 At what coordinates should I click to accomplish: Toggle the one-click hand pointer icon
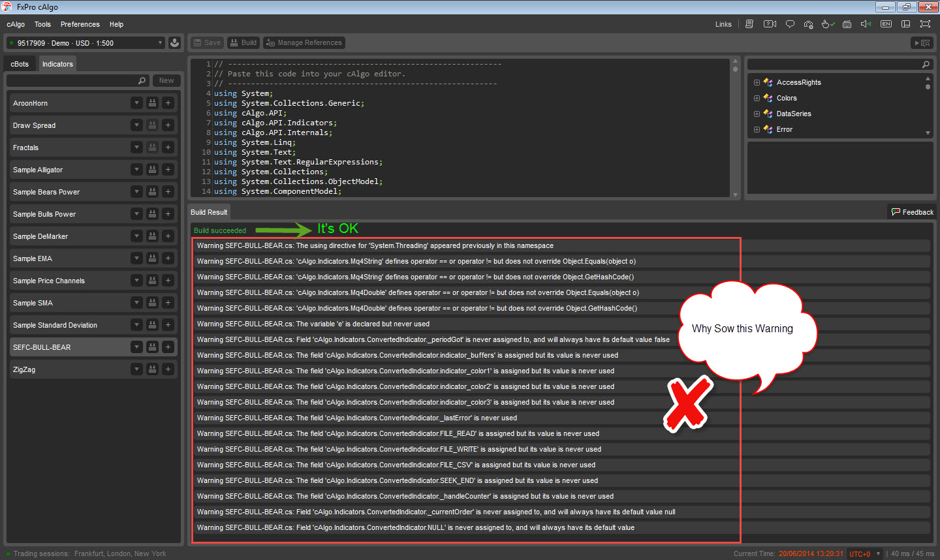[828, 24]
